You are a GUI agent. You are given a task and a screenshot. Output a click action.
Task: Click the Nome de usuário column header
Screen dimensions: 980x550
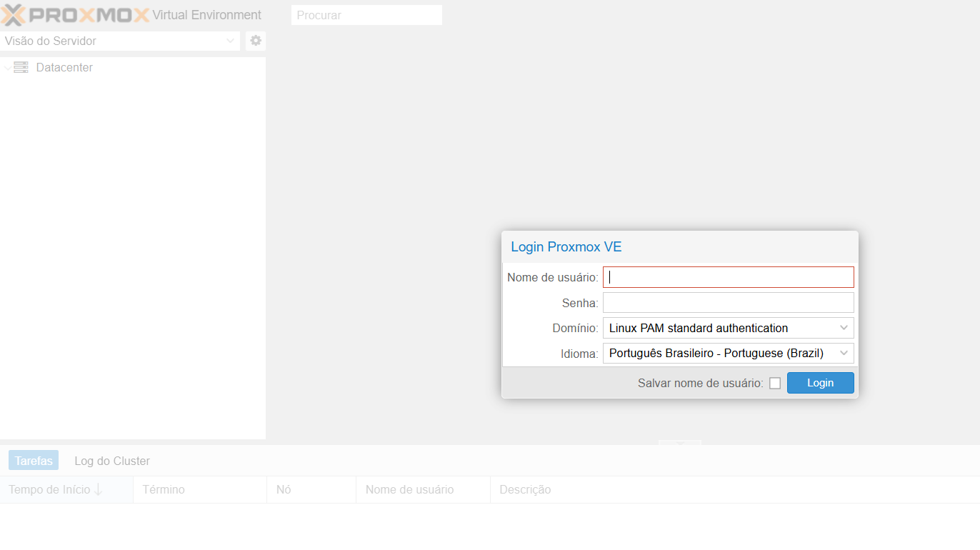click(x=423, y=489)
